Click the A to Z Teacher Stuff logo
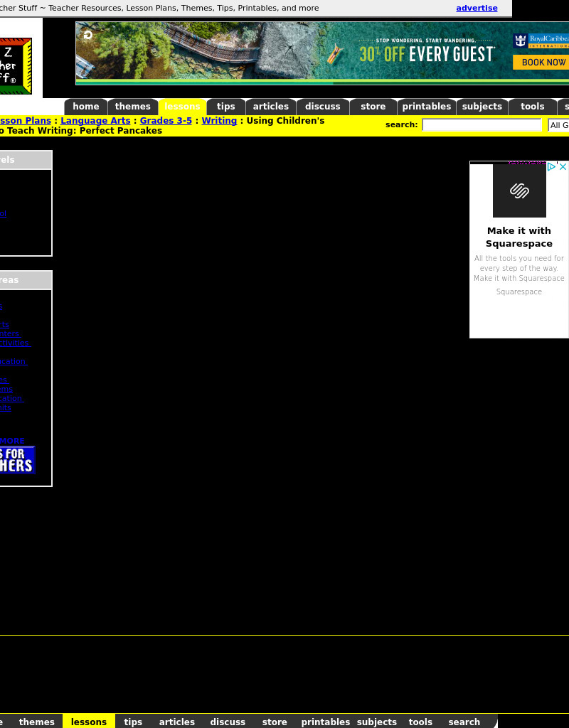 click(x=15, y=66)
